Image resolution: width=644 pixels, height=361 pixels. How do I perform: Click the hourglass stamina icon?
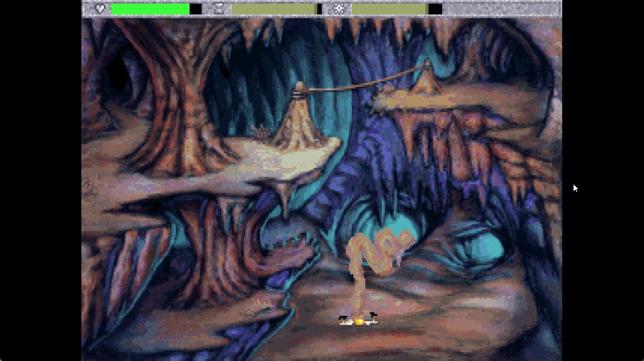pos(219,9)
